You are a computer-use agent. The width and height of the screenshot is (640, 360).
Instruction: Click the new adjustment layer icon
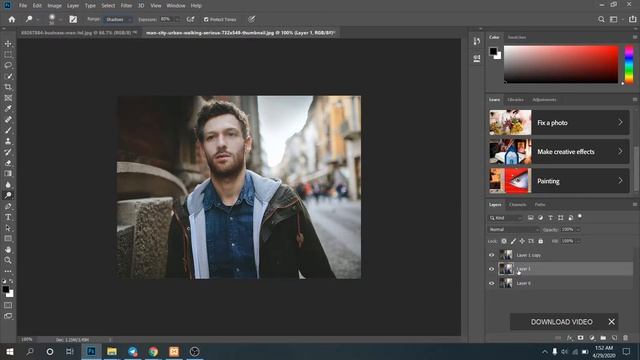[x=592, y=338]
